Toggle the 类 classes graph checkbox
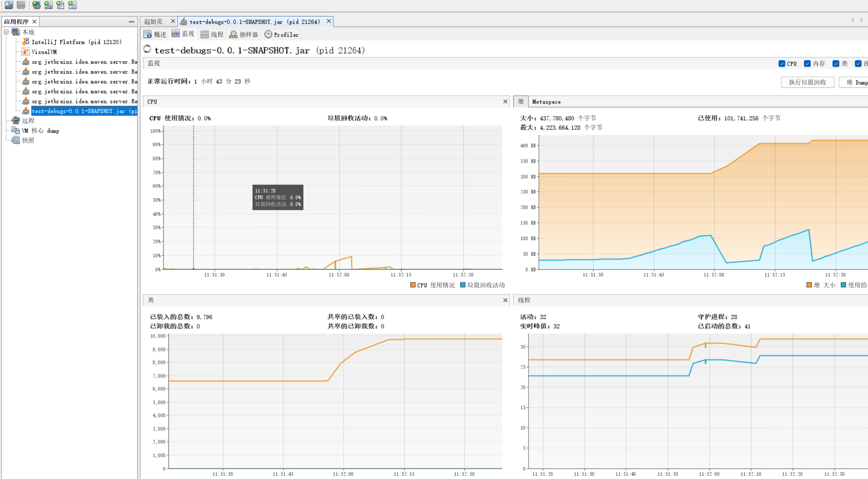Image resolution: width=868 pixels, height=479 pixels. 835,64
